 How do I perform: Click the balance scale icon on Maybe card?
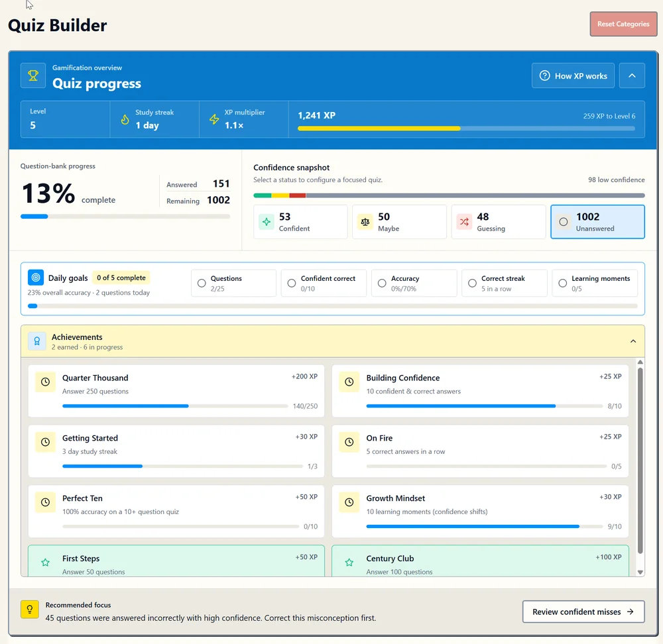365,222
